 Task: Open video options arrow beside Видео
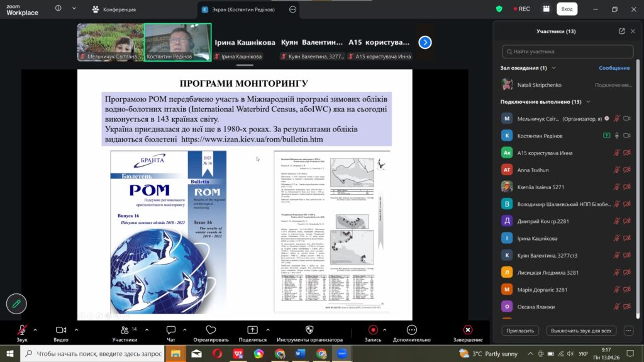coord(77,329)
